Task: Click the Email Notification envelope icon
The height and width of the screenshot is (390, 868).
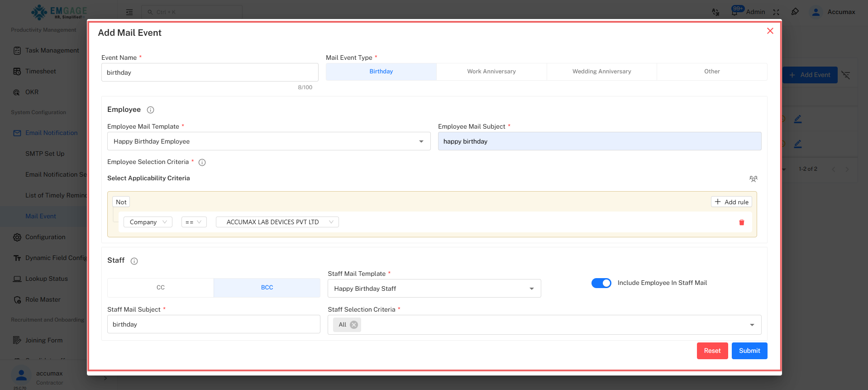Action: point(17,133)
